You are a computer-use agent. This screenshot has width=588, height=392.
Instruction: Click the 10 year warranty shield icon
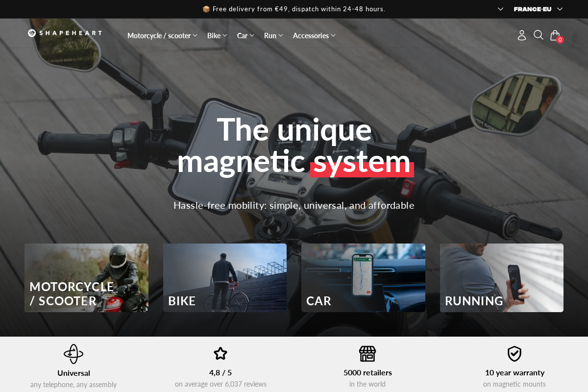(514, 353)
